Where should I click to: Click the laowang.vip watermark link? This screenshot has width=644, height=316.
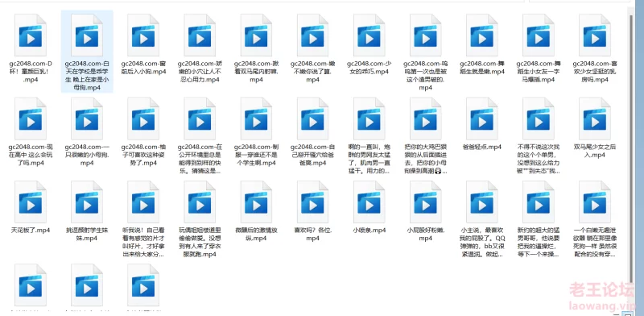[x=602, y=306]
